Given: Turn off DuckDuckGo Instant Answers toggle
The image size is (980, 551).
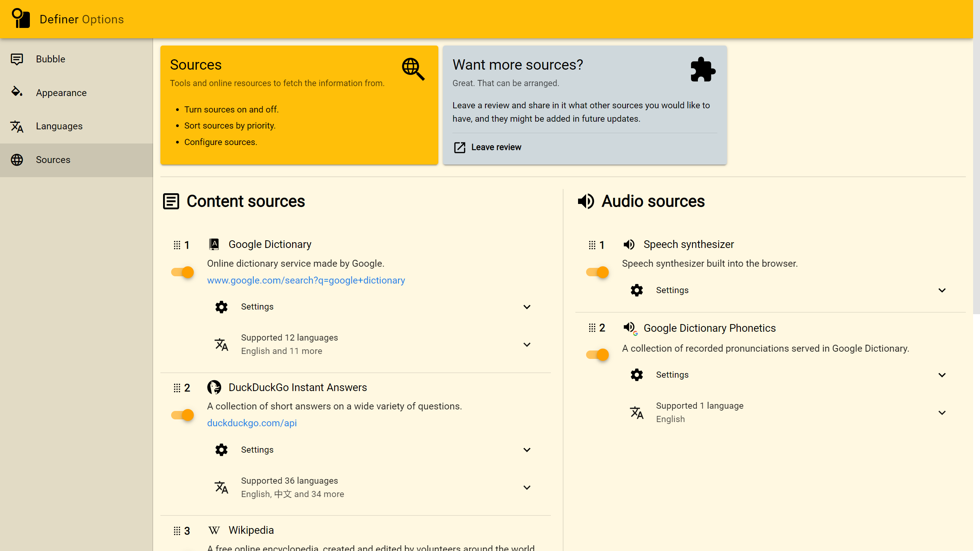Looking at the screenshot, I should [x=183, y=415].
